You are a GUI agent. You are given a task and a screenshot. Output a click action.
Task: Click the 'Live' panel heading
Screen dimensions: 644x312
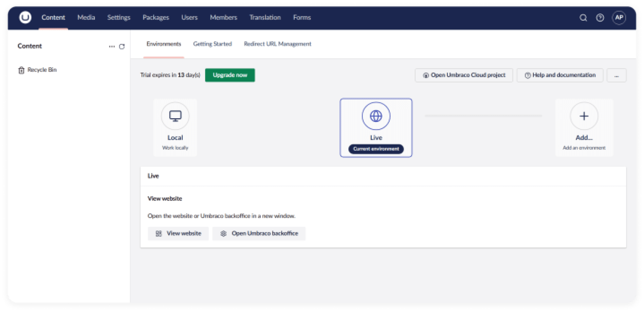[x=153, y=176]
